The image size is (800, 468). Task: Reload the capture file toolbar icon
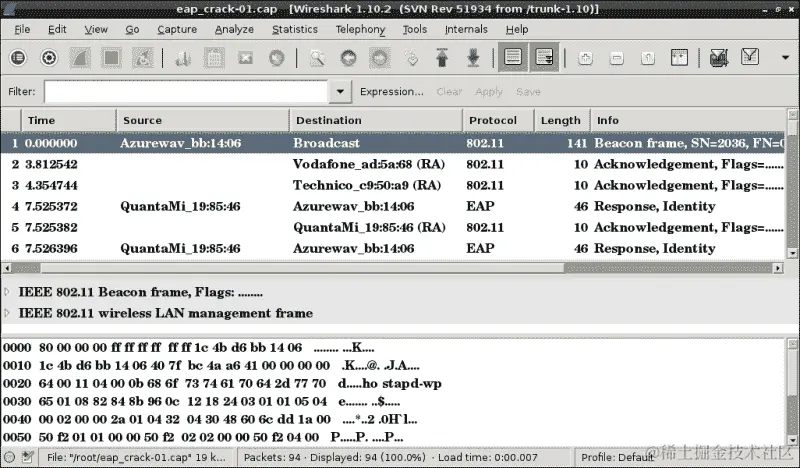point(277,58)
